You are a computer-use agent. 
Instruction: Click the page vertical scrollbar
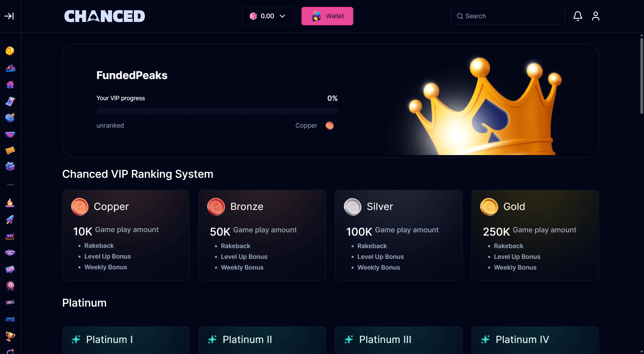[x=642, y=76]
